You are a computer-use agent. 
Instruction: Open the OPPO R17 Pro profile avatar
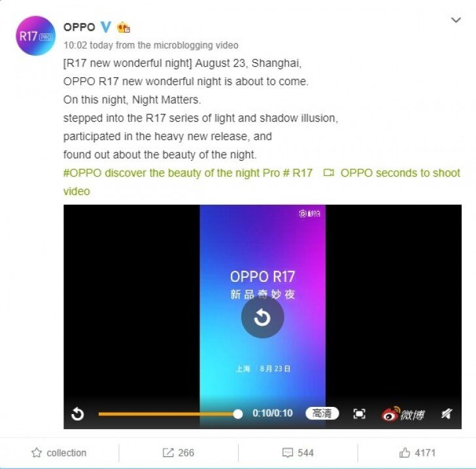[35, 36]
